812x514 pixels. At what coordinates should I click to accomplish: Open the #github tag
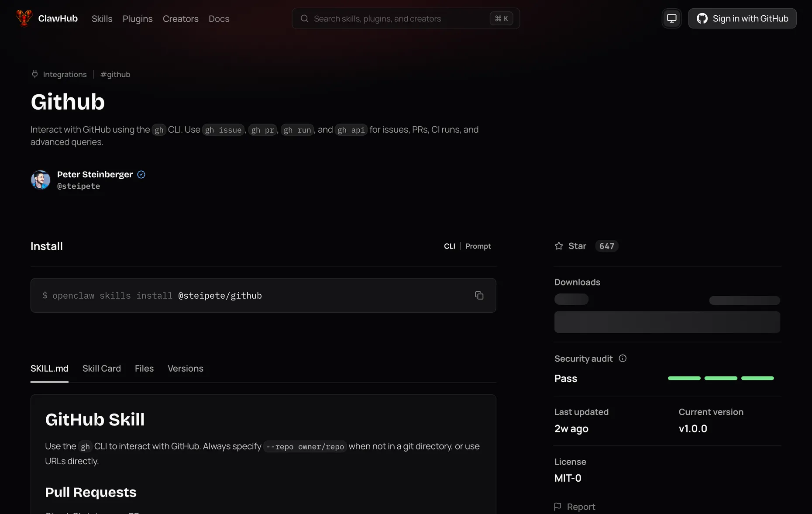tap(115, 74)
